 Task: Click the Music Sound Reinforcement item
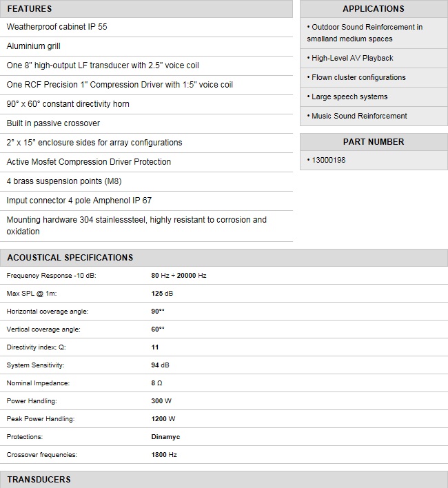pyautogui.click(x=359, y=116)
